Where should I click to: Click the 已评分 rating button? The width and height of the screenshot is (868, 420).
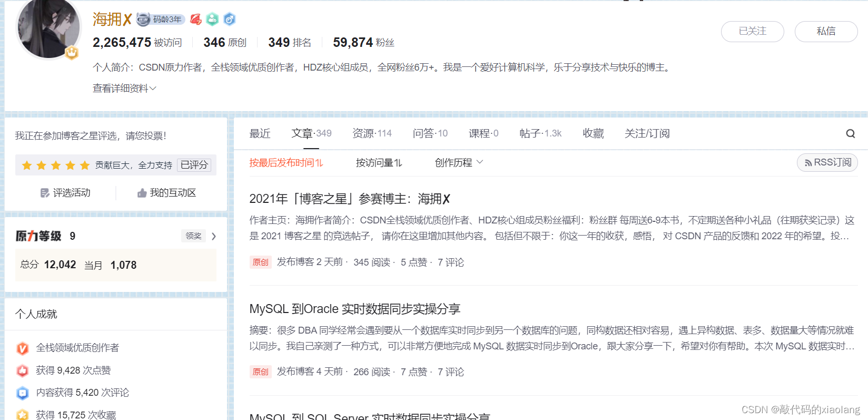pyautogui.click(x=194, y=165)
